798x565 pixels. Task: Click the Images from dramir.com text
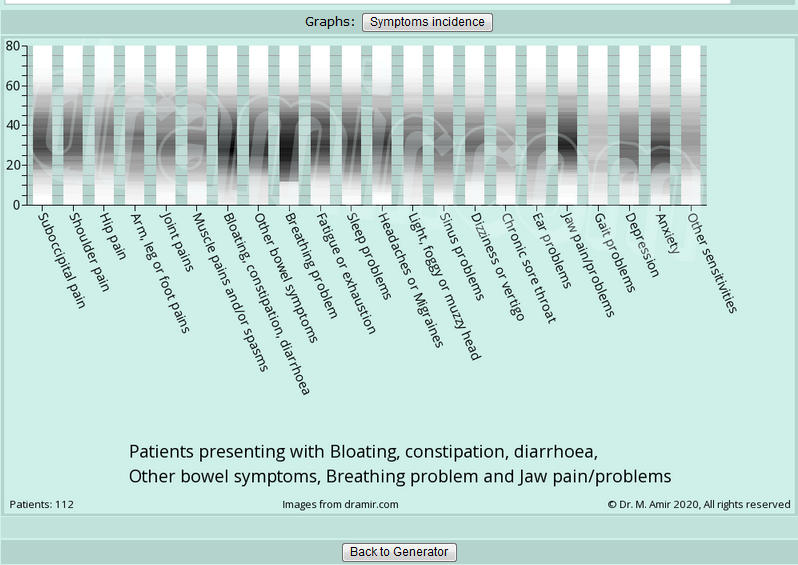pos(340,505)
